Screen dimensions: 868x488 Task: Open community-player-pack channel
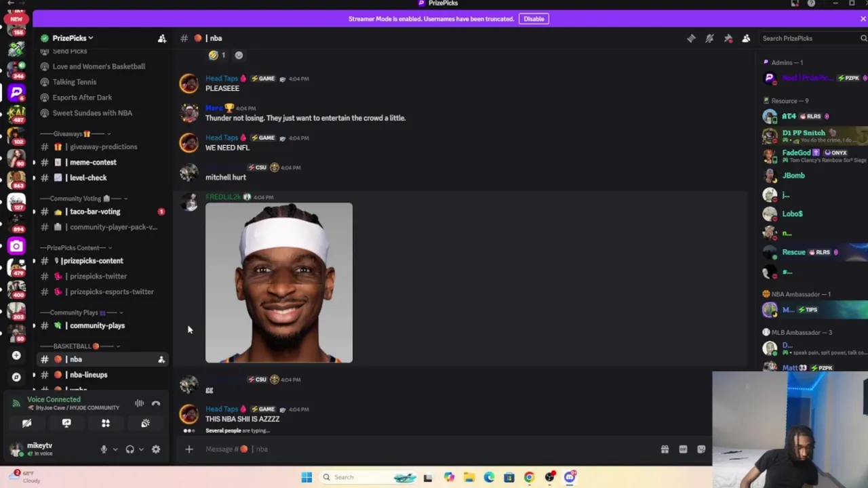[x=100, y=228]
